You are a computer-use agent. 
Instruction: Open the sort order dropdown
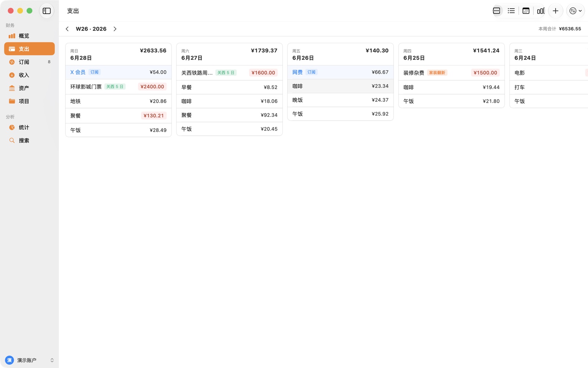[x=576, y=11]
